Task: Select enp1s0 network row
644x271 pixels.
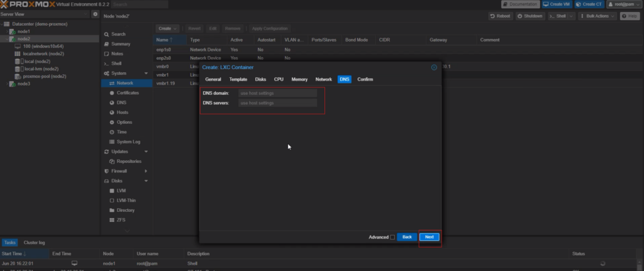Action: 397,50
